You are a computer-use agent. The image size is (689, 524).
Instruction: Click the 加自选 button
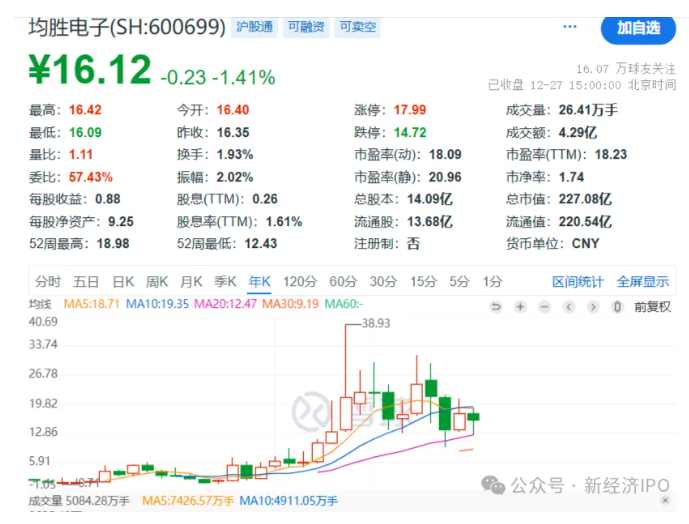click(638, 28)
